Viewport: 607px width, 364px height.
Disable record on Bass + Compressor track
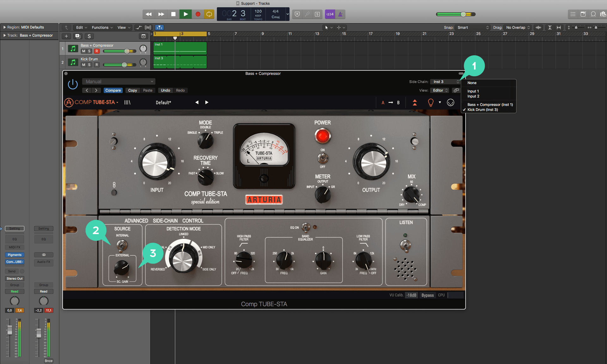coord(97,51)
